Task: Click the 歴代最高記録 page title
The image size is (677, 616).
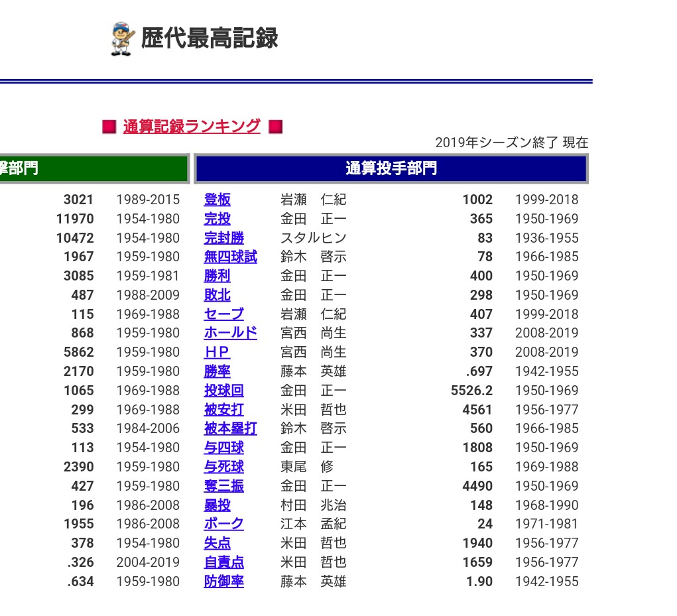Action: 210,38
